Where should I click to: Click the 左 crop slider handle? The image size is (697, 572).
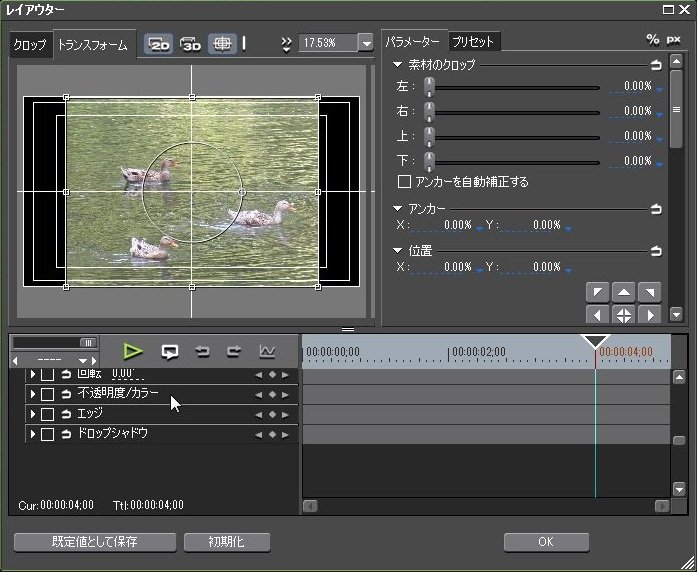[x=429, y=87]
